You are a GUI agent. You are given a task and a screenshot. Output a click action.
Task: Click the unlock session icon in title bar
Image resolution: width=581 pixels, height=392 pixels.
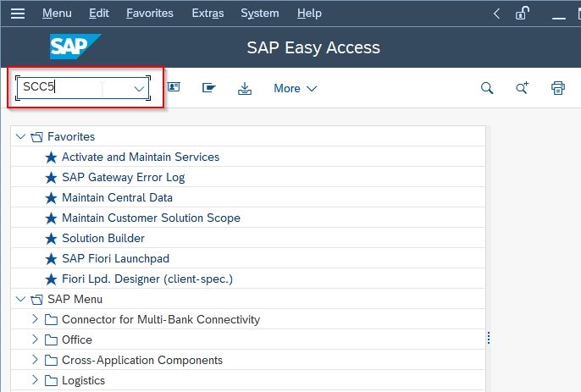click(x=522, y=14)
